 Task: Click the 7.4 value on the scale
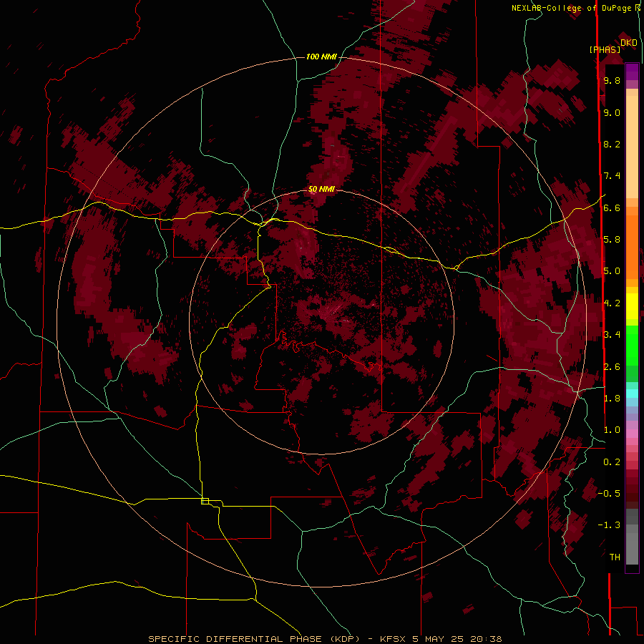[x=612, y=176]
